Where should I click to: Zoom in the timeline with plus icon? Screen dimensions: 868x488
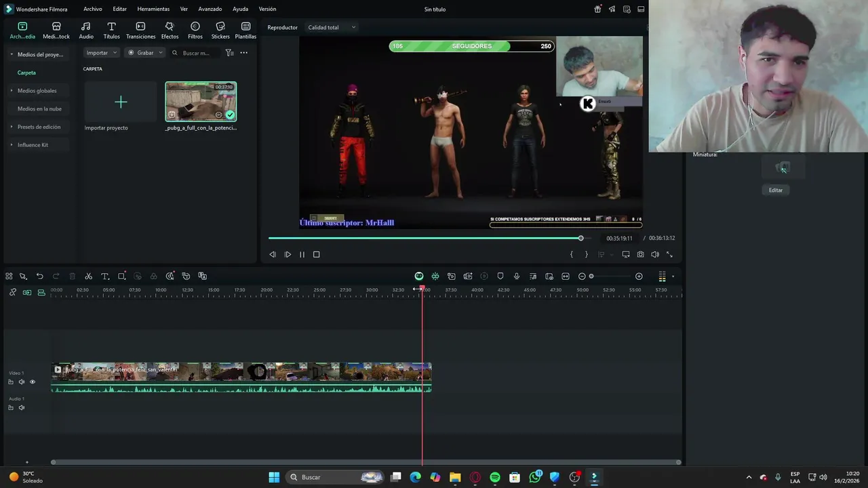click(x=639, y=277)
